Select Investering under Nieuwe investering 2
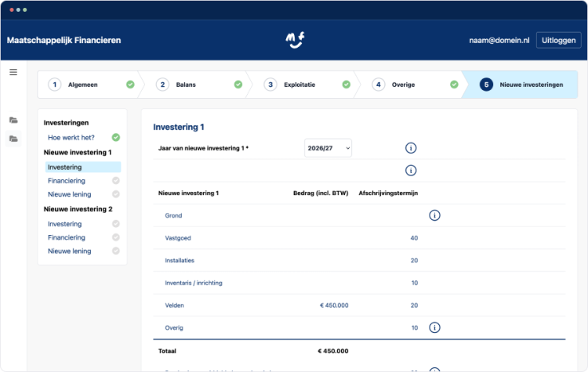Image resolution: width=588 pixels, height=372 pixels. [x=64, y=224]
